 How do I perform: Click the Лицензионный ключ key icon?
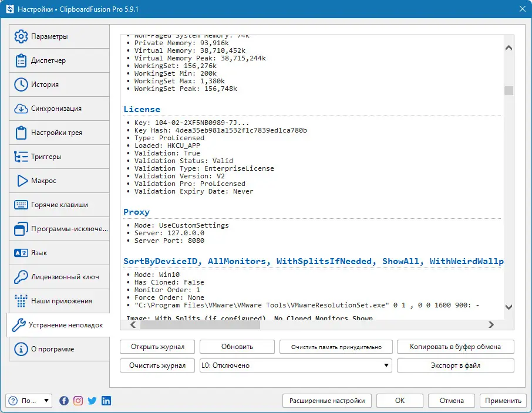21,277
